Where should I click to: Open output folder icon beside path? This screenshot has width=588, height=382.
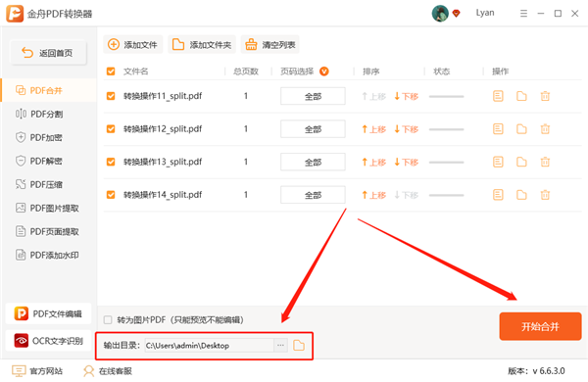pos(299,345)
